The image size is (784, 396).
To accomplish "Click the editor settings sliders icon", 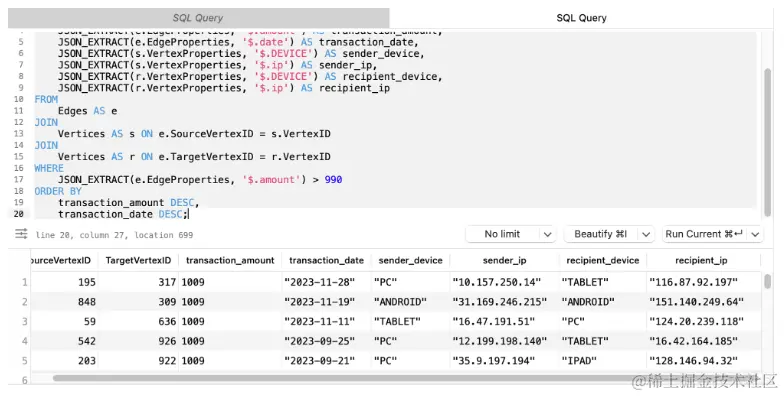I will [x=21, y=234].
